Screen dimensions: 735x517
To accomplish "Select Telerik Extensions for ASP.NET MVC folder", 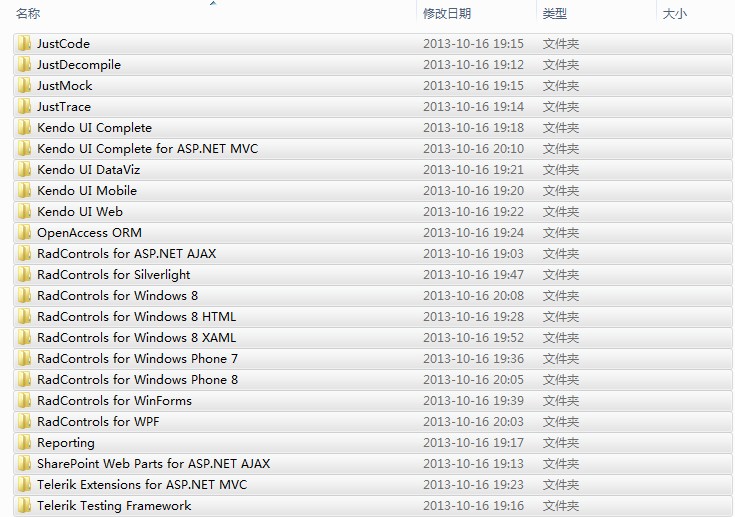I will pos(141,485).
